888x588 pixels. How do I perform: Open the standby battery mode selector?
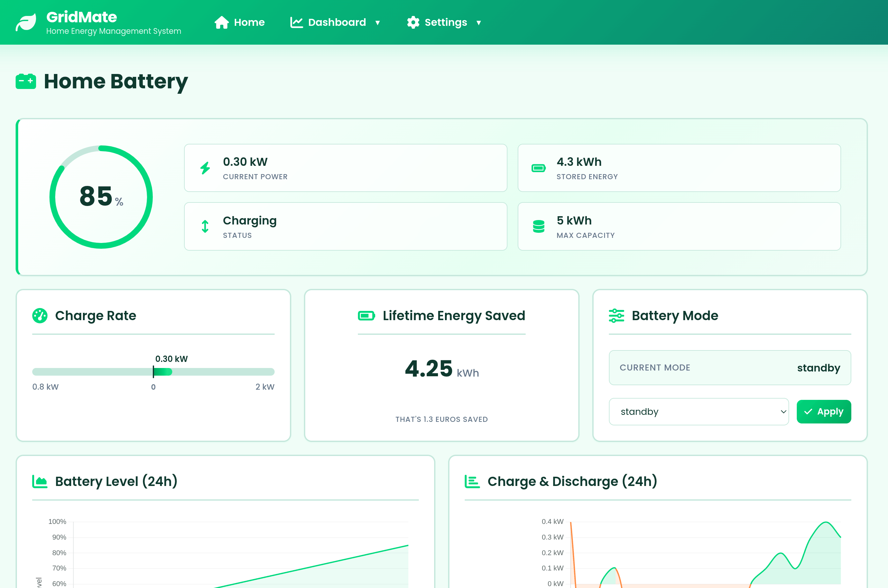(698, 411)
